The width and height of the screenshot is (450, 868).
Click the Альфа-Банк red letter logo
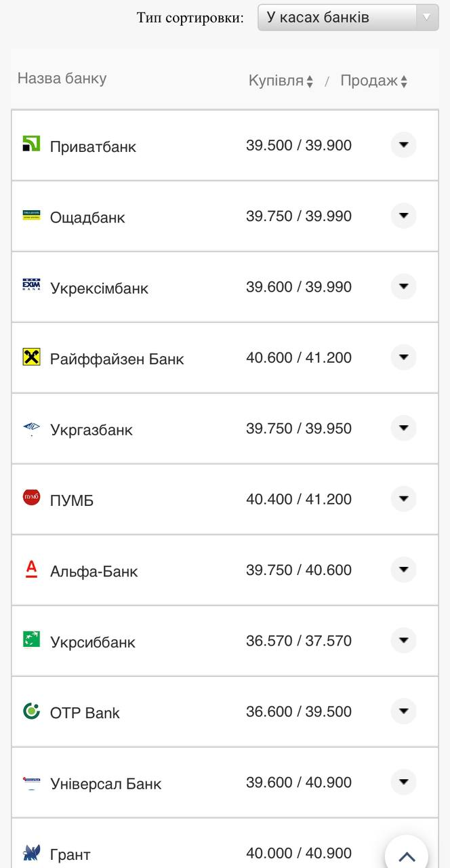click(31, 569)
